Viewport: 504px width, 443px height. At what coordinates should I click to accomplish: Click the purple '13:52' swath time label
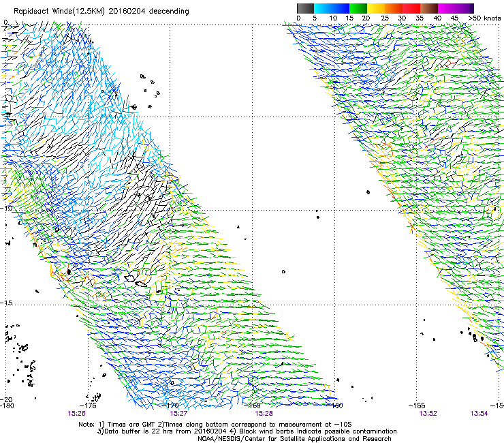click(428, 414)
